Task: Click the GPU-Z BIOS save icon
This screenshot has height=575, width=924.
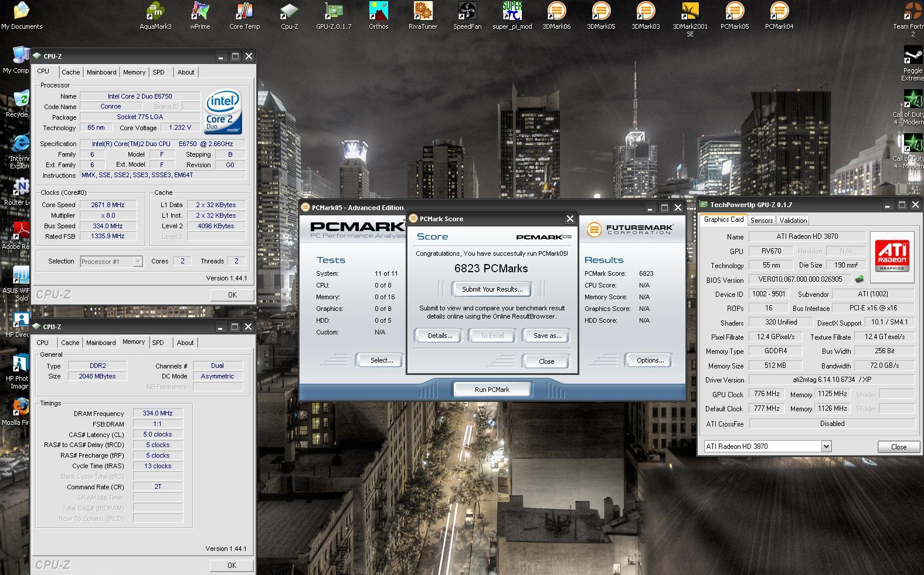Action: point(860,279)
